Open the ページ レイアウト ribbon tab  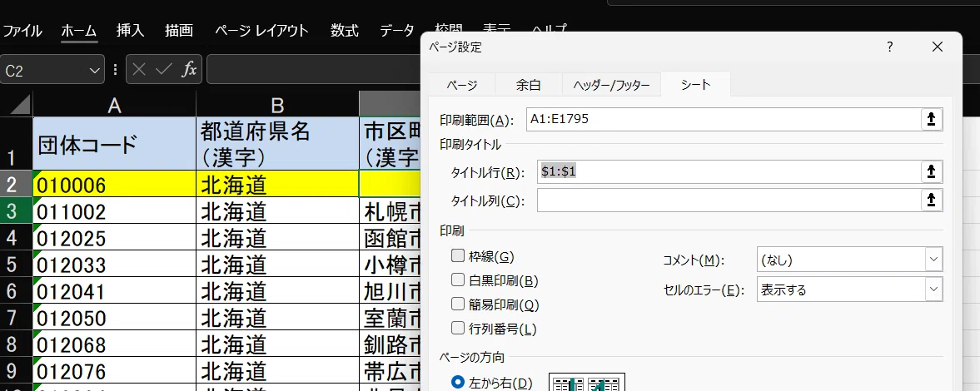261,31
